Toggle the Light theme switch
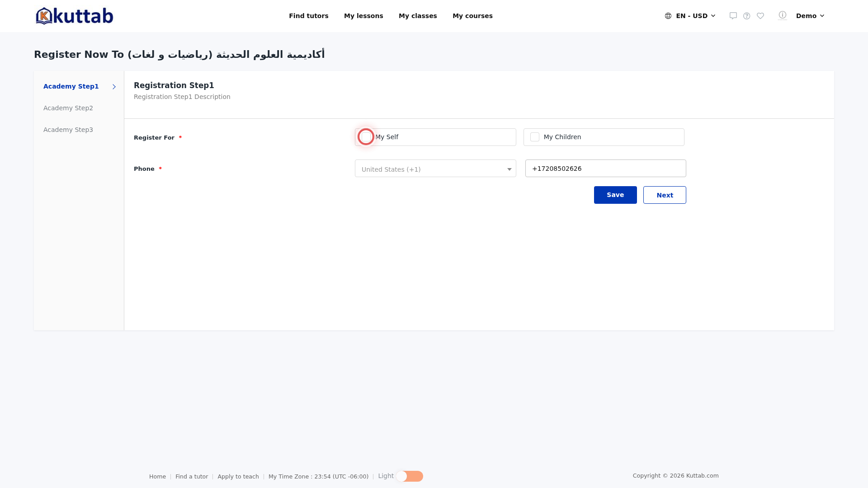868x488 pixels. coord(410,476)
